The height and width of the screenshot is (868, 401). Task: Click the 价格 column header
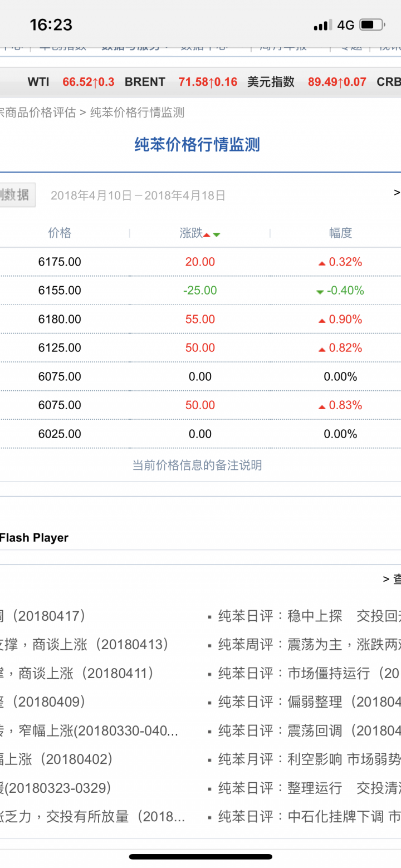click(60, 233)
